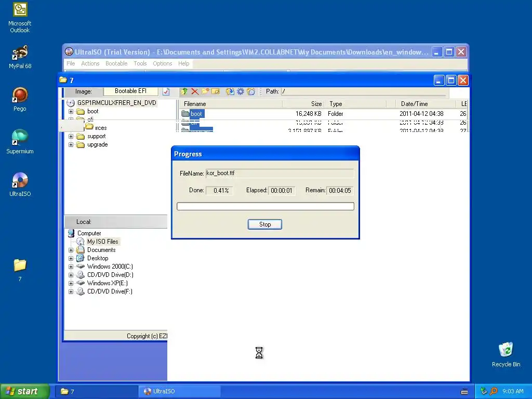Select the upgrade folder in the image tree
Screen dimensions: 532x399
pyautogui.click(x=97, y=145)
